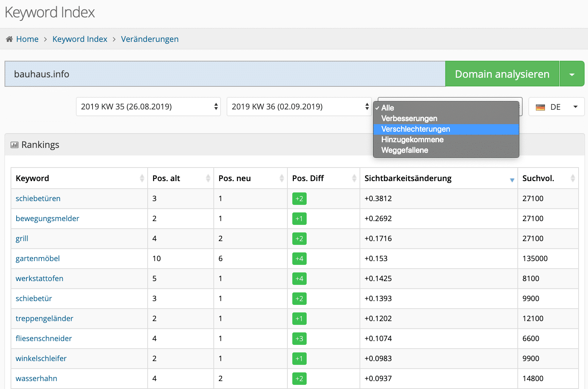588x389 pixels.
Task: Click search volume 14800
Action: (533, 378)
